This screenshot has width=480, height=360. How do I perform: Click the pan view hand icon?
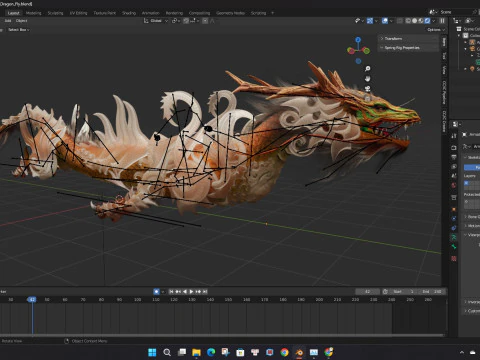click(367, 79)
